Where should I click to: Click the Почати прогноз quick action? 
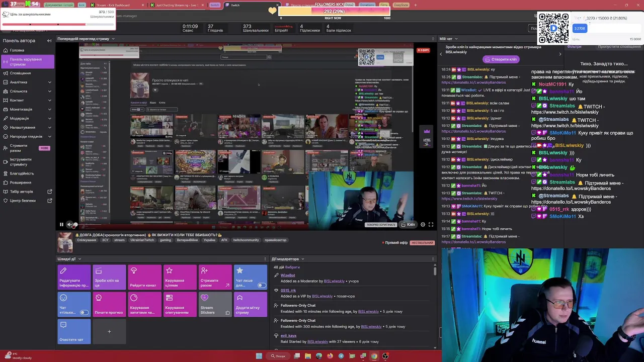pyautogui.click(x=109, y=304)
